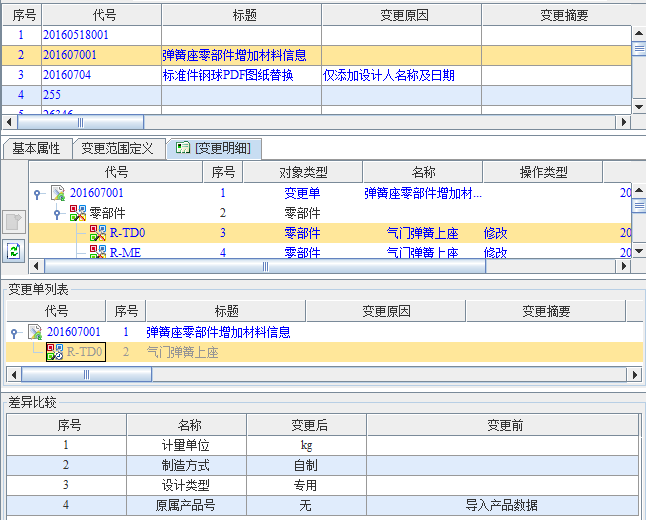
Task: Click the 名称 header in detail table
Action: point(423,172)
